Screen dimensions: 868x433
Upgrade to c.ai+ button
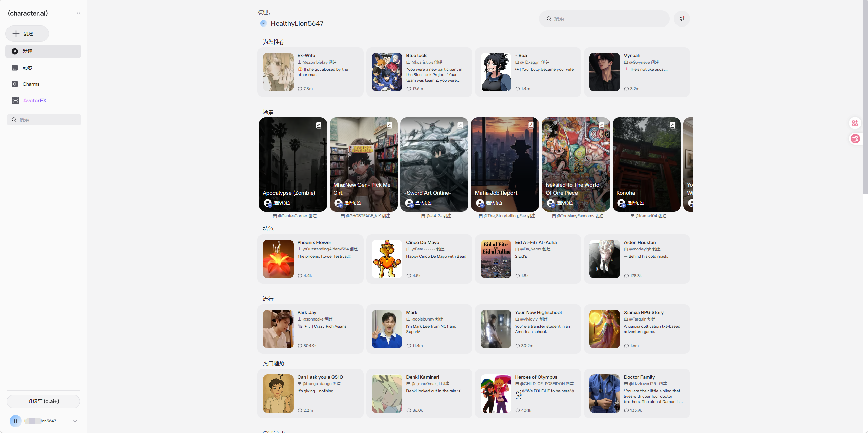[x=44, y=401]
